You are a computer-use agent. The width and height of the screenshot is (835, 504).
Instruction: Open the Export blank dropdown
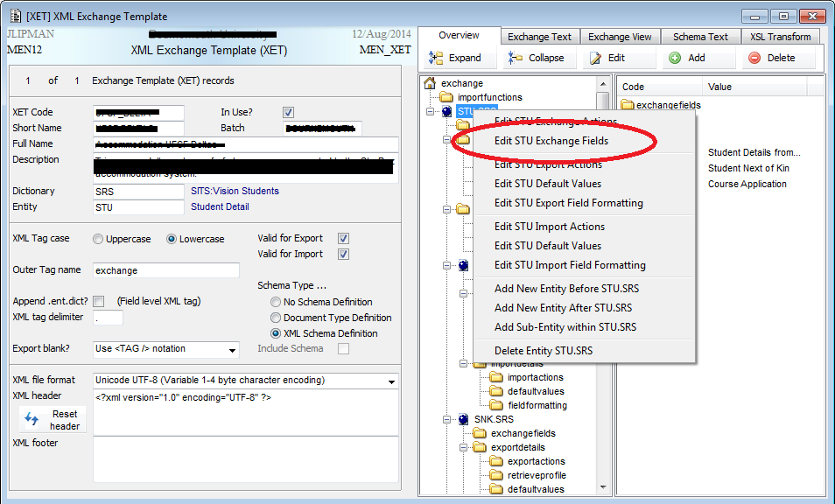232,349
